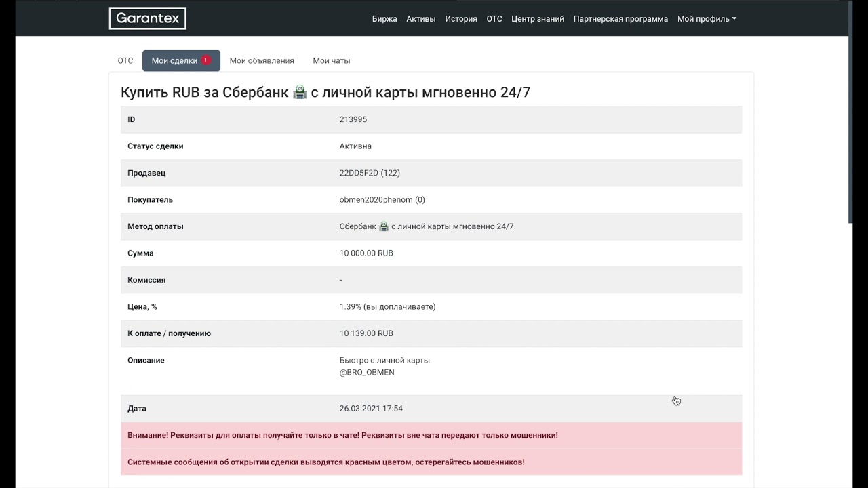Click the red notification badge on Мои сделки
Screen dimensions: 868x488
coord(205,60)
